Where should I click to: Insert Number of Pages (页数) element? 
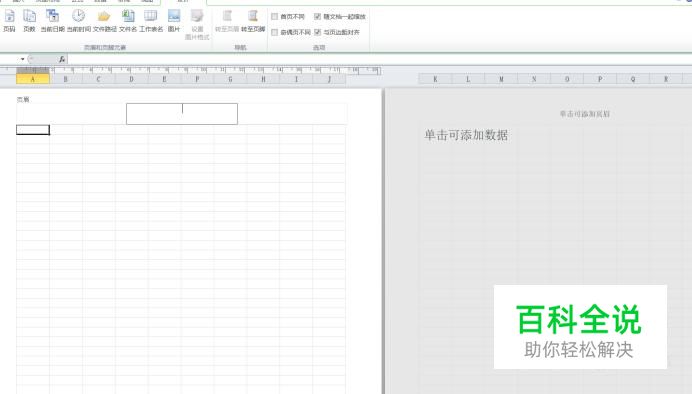tap(29, 21)
